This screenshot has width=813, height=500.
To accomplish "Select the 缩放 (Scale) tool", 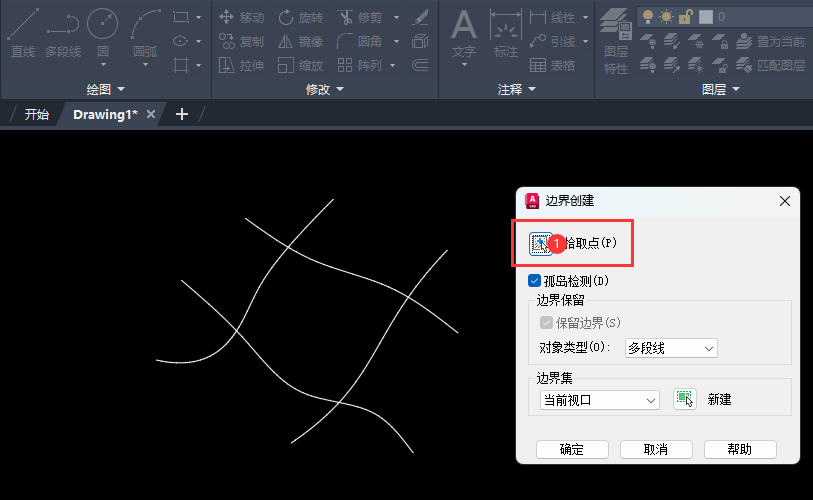I will (x=300, y=65).
